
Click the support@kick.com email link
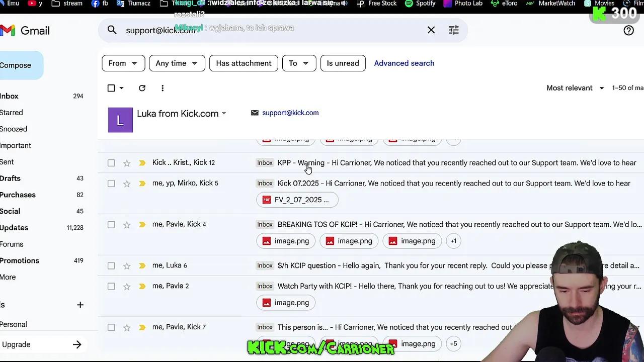(290, 113)
